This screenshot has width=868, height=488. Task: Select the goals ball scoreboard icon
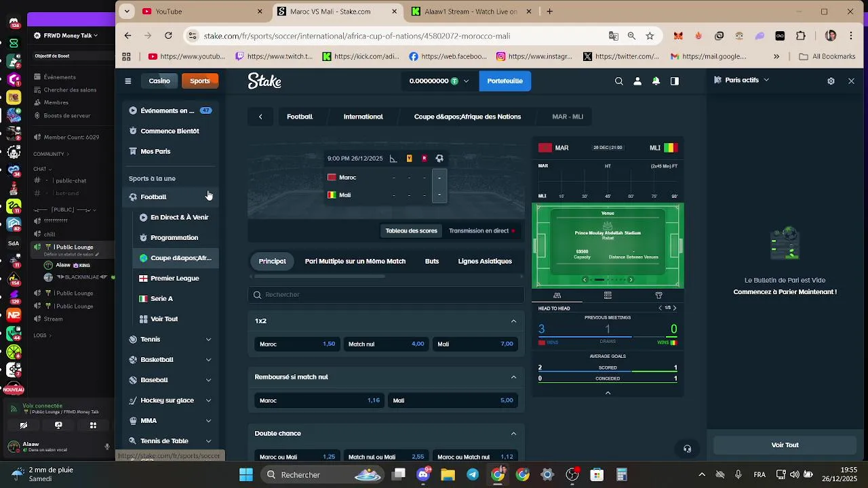click(x=439, y=159)
